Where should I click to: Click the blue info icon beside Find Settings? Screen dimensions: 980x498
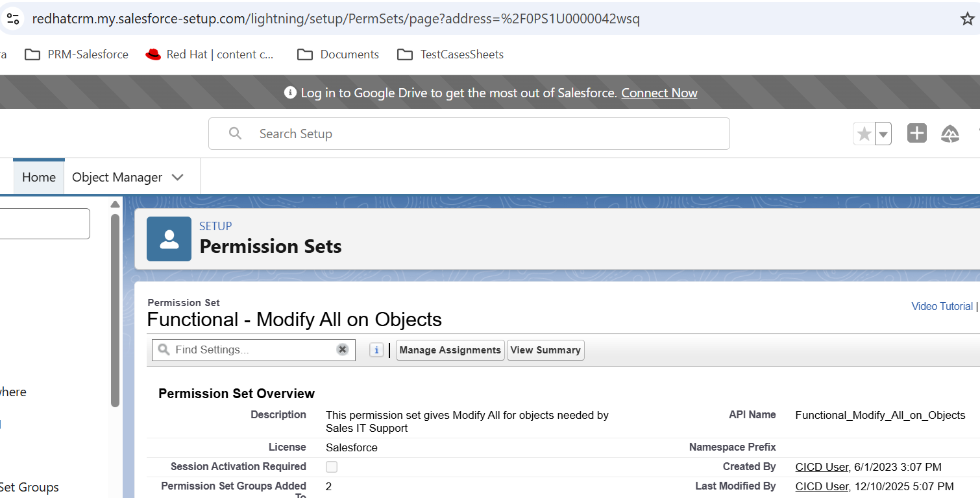376,350
